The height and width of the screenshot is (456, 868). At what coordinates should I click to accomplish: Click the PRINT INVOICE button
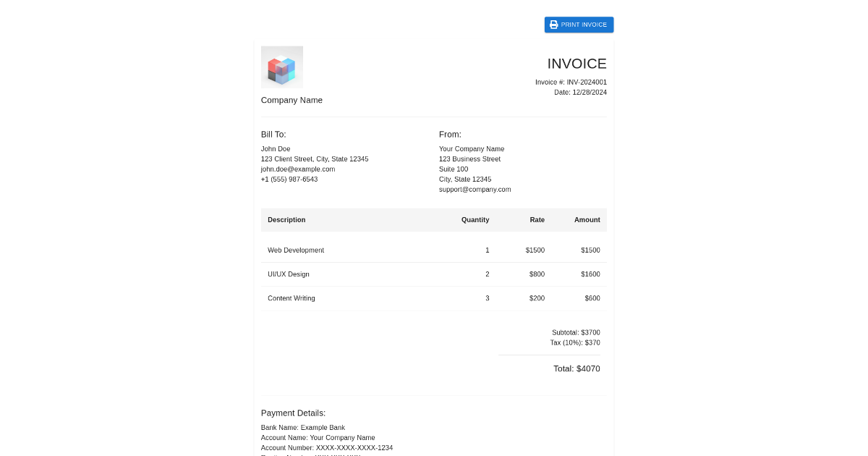[579, 24]
